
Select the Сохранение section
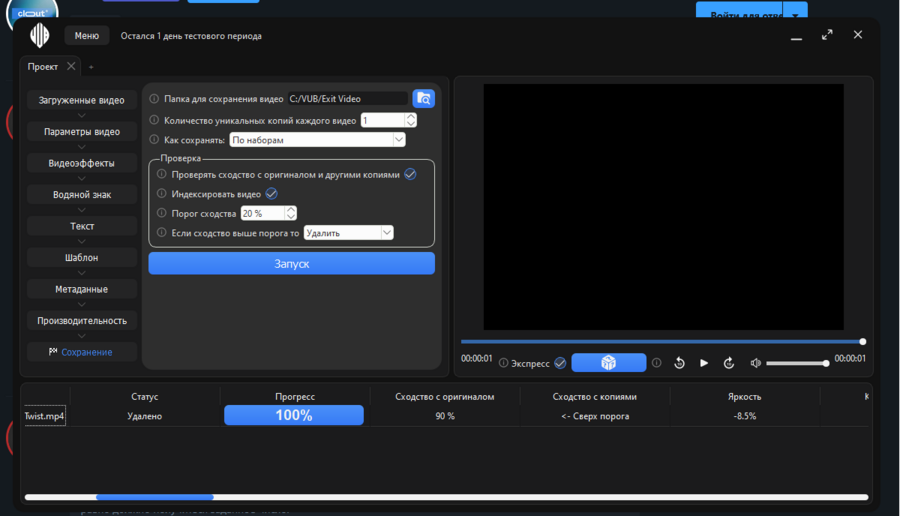(x=82, y=352)
